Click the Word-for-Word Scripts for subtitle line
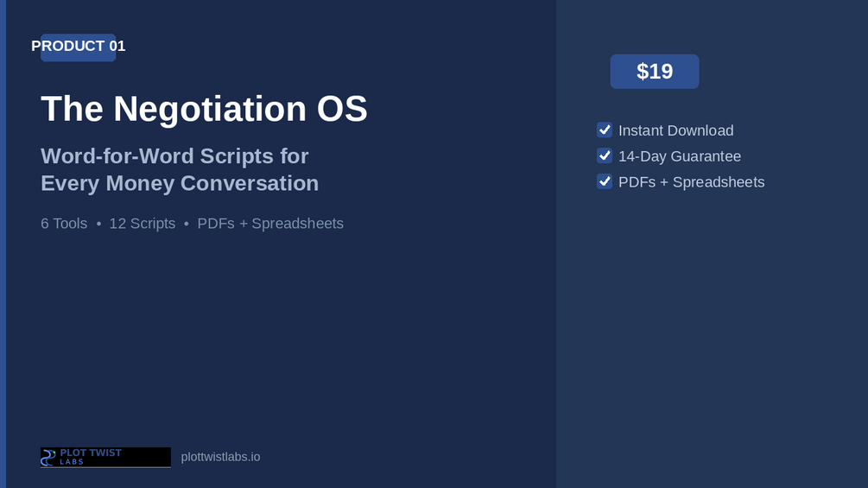This screenshot has width=868, height=488. tap(174, 156)
